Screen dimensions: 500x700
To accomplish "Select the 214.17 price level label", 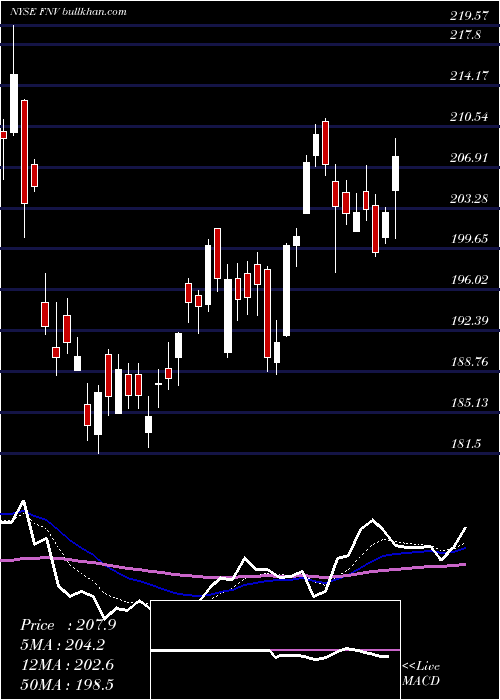I will tap(468, 76).
